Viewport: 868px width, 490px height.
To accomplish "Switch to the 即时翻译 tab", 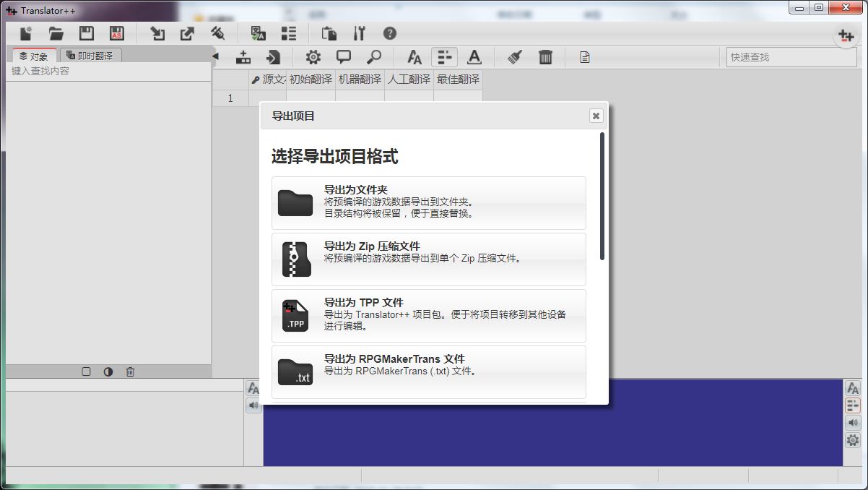I will 90,56.
